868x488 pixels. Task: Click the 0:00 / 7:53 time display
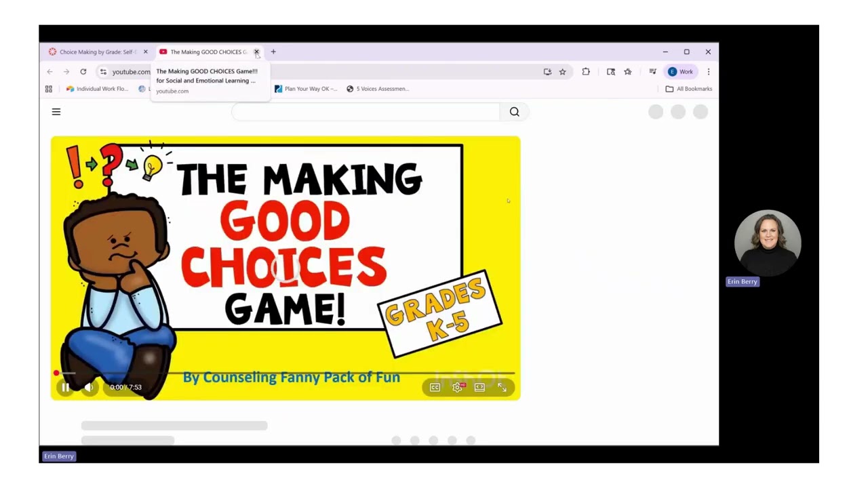126,387
